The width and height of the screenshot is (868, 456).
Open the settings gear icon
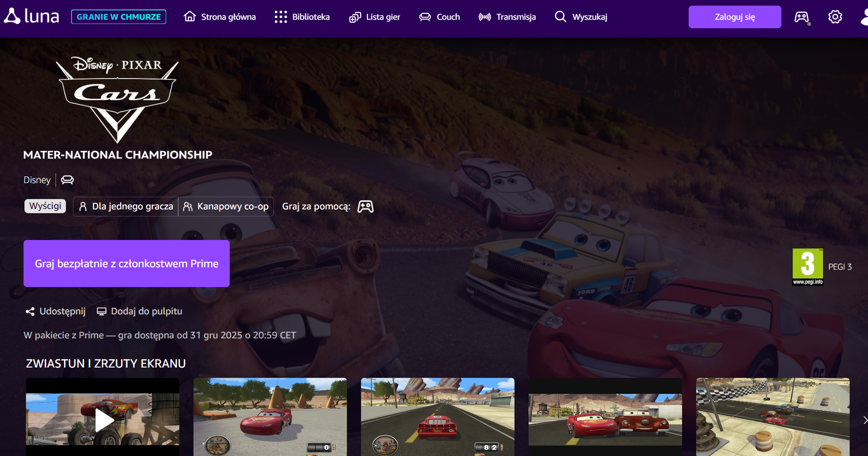835,17
